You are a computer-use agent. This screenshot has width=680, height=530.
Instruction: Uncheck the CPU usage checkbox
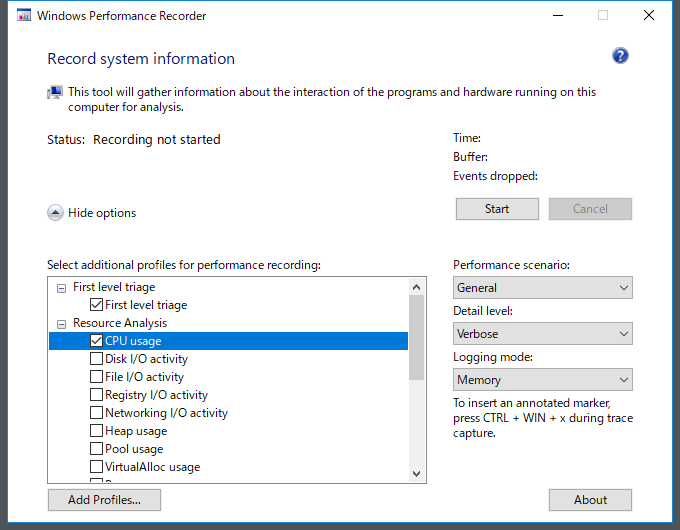point(96,340)
